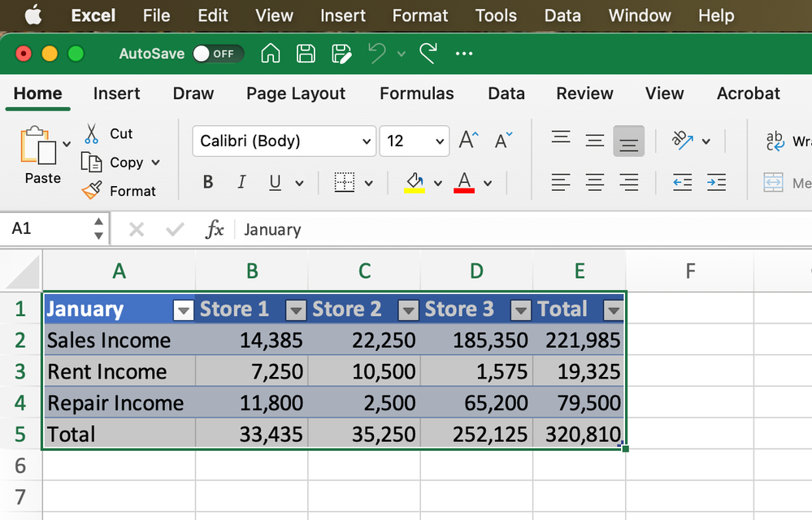This screenshot has width=812, height=520.
Task: Confirm the formula bar entry
Action: [x=175, y=228]
